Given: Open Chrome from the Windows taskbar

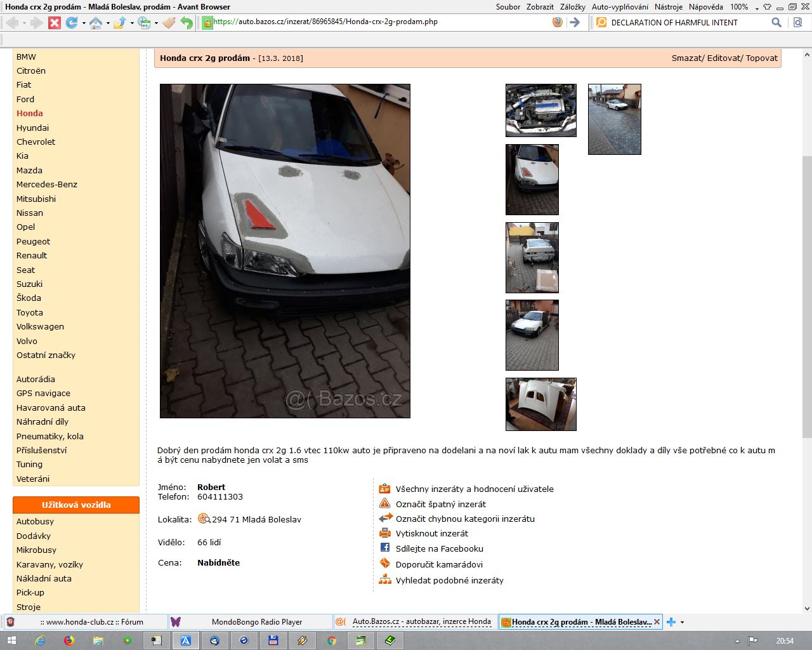Looking at the screenshot, I should click(332, 640).
